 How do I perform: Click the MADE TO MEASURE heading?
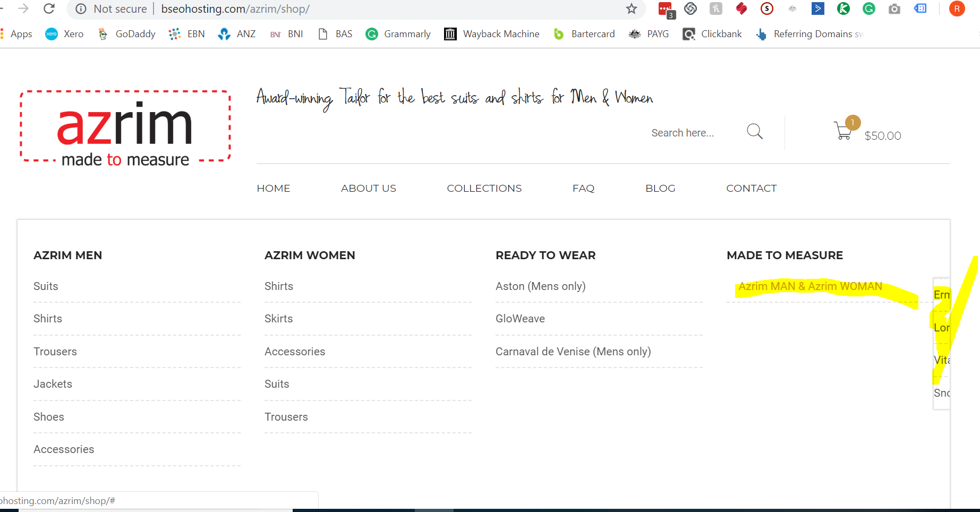pos(785,255)
